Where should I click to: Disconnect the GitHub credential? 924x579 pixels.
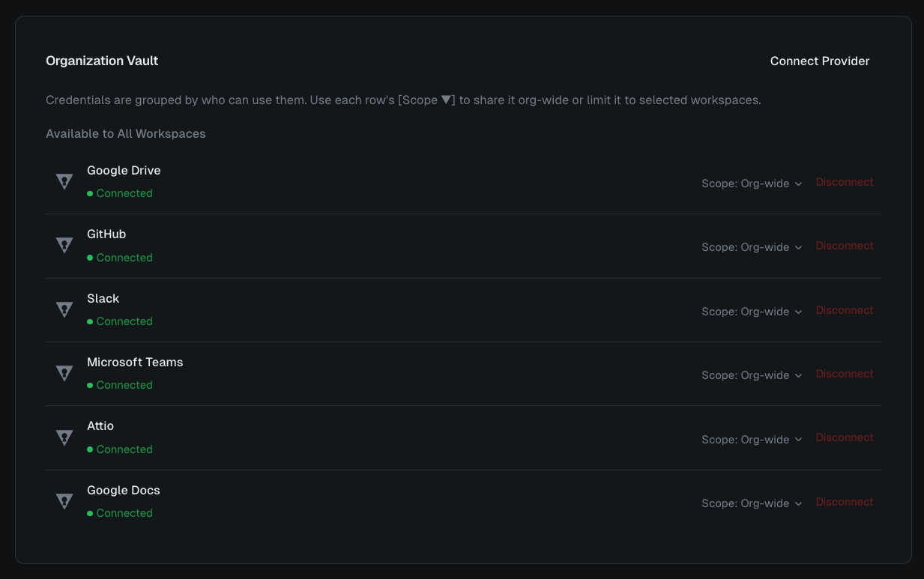[x=845, y=246]
